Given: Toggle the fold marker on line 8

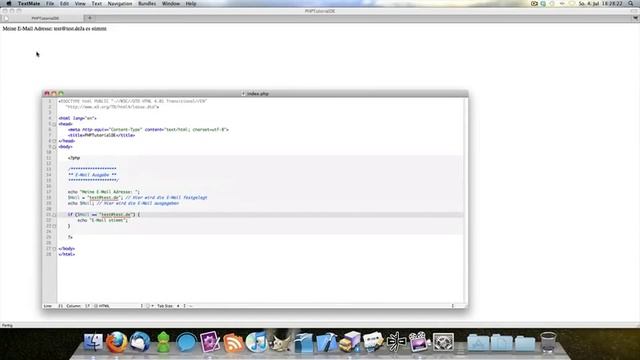Looking at the screenshot, I should [54, 141].
